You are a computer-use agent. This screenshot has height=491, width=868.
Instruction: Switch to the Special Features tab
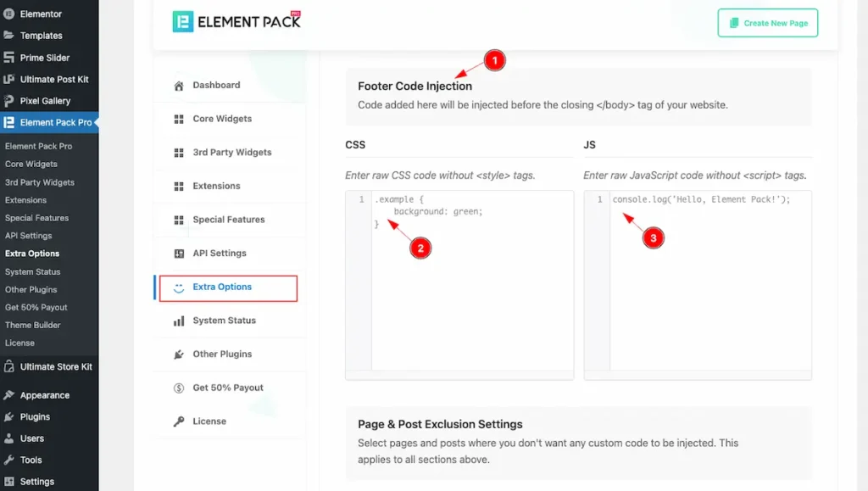click(228, 220)
